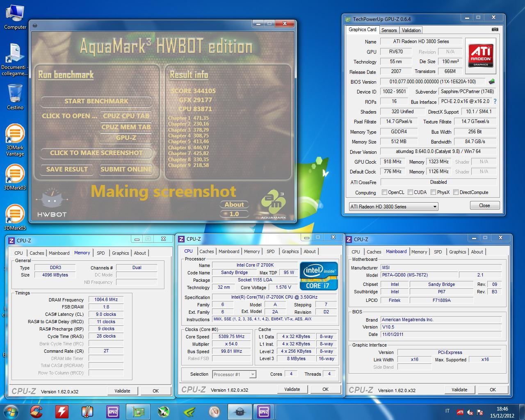The width and height of the screenshot is (525, 420).
Task: Open the Windows Start orb
Action: [x=11, y=411]
